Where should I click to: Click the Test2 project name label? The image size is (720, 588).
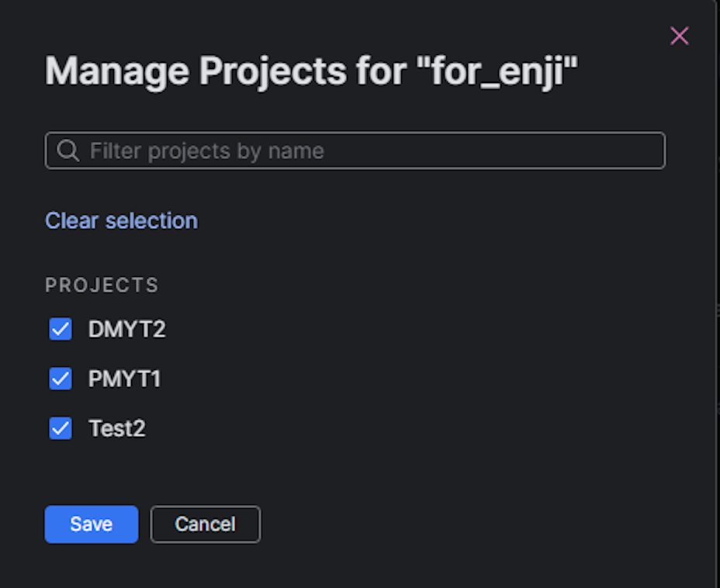116,428
